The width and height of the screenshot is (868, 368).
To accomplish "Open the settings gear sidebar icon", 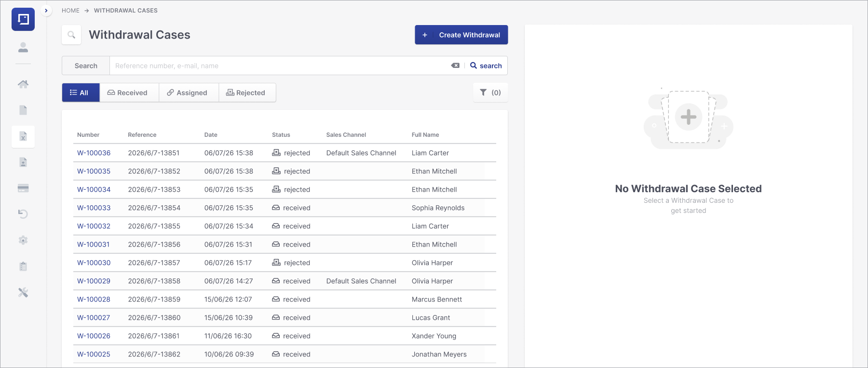I will point(23,240).
